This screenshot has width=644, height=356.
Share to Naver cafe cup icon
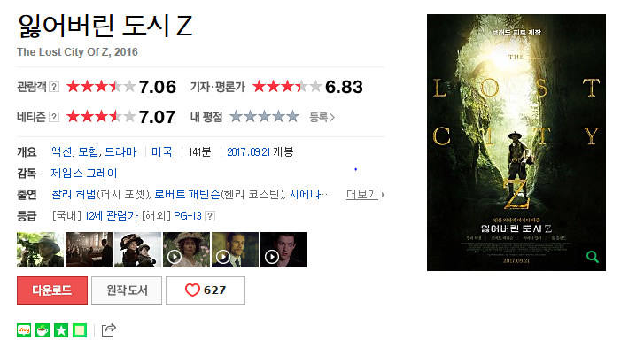pos(43,330)
